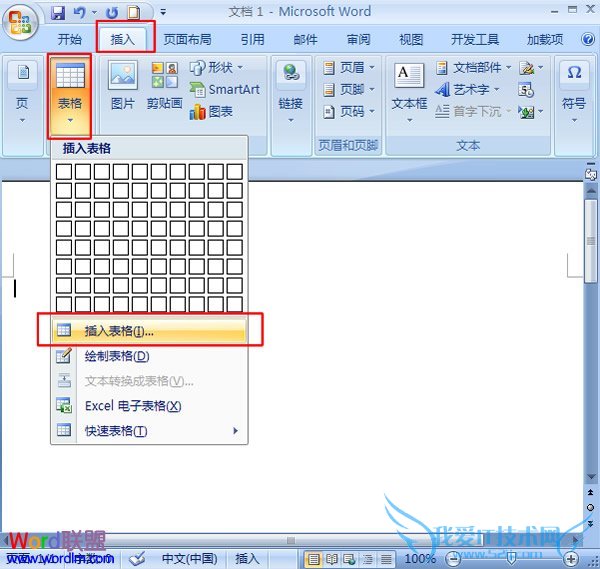The image size is (600, 569).
Task: Open Word help question mark icon
Action: (588, 39)
